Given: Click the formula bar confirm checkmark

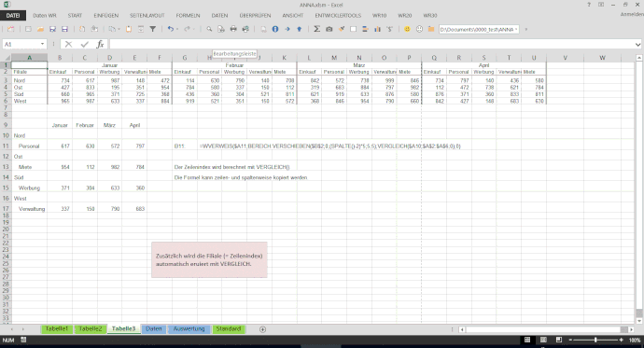Looking at the screenshot, I should tap(85, 45).
